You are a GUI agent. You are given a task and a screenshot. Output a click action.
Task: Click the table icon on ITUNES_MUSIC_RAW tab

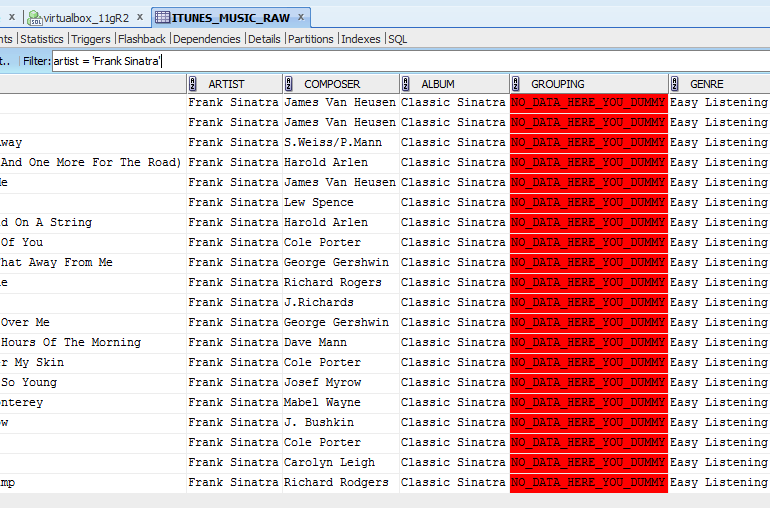pos(163,18)
